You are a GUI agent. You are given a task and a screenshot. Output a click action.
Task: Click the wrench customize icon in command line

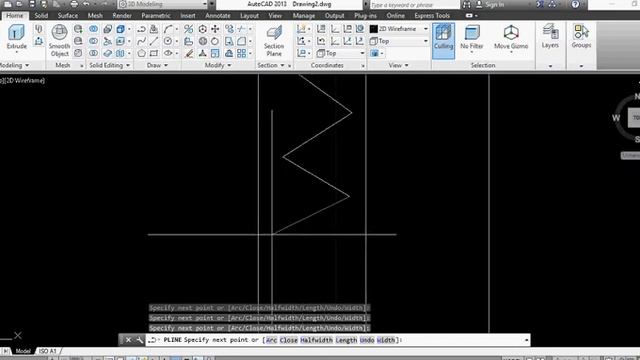point(139,340)
